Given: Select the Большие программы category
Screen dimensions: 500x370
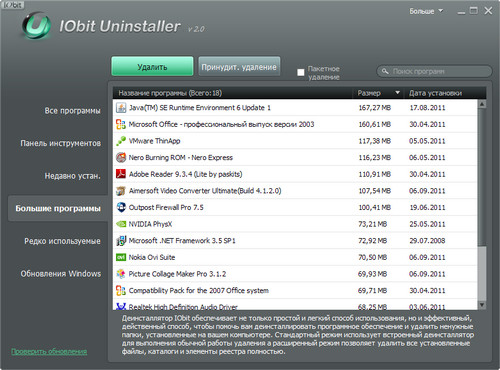Looking at the screenshot, I should [x=58, y=209].
